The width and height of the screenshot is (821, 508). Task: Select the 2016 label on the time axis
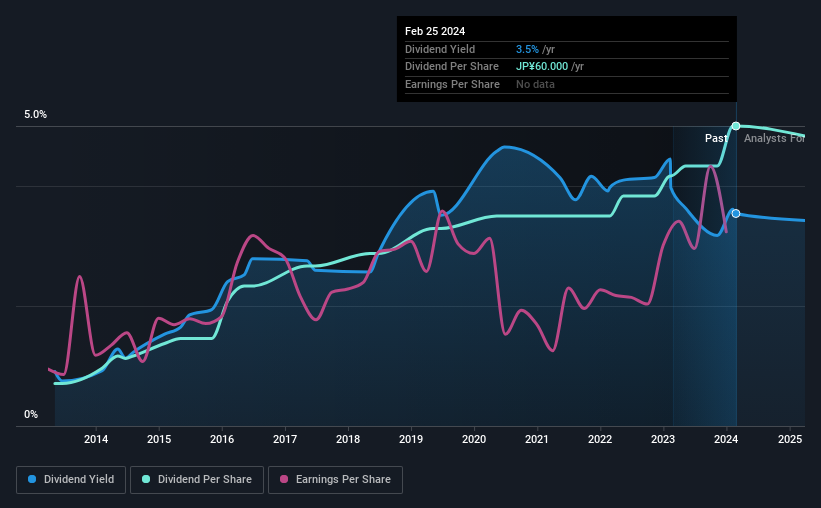222,439
